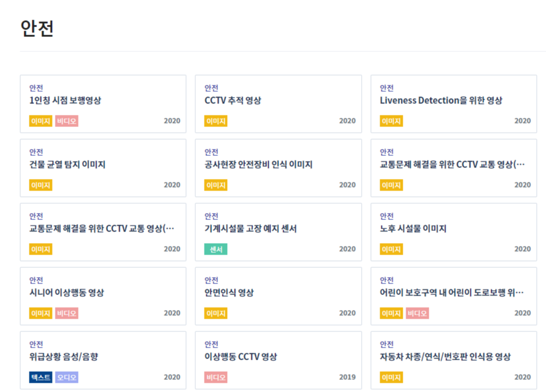Click 비디오 tag on '시니어 이상행동 영상'

point(66,313)
